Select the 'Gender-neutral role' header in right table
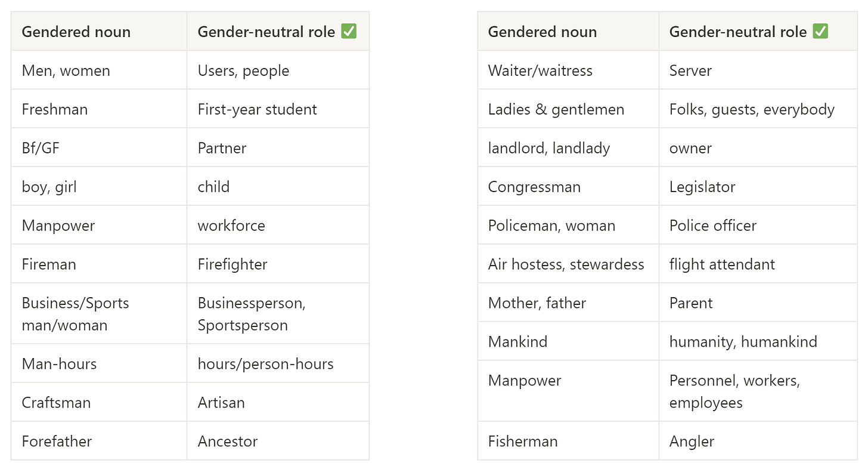The height and width of the screenshot is (472, 868). click(758, 31)
